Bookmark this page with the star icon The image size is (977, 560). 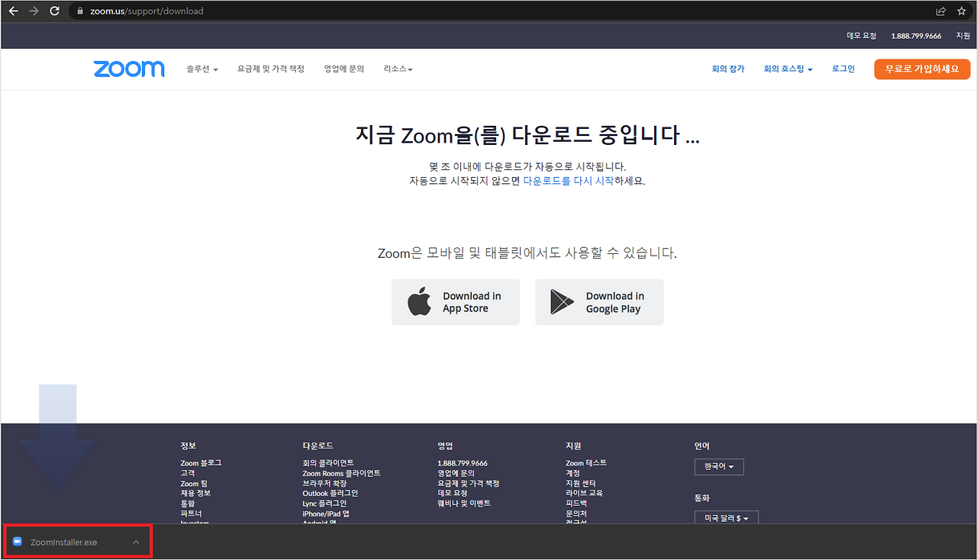click(961, 11)
